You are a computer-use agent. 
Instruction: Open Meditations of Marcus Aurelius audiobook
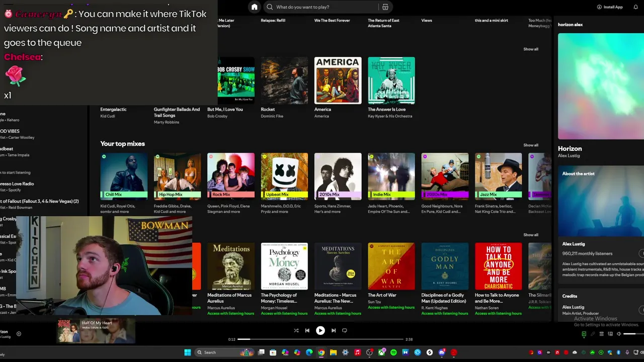click(231, 266)
